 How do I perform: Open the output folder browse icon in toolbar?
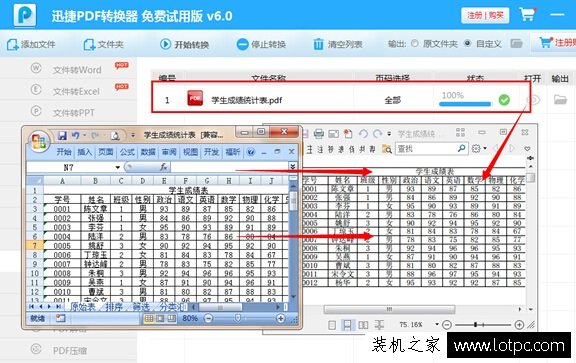(x=516, y=44)
